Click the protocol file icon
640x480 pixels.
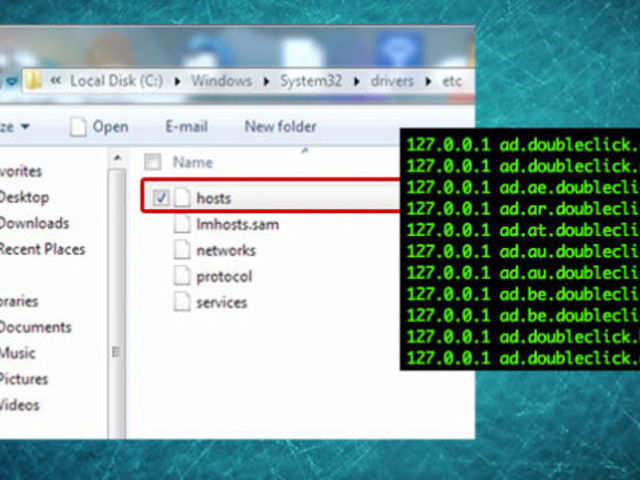[x=182, y=276]
